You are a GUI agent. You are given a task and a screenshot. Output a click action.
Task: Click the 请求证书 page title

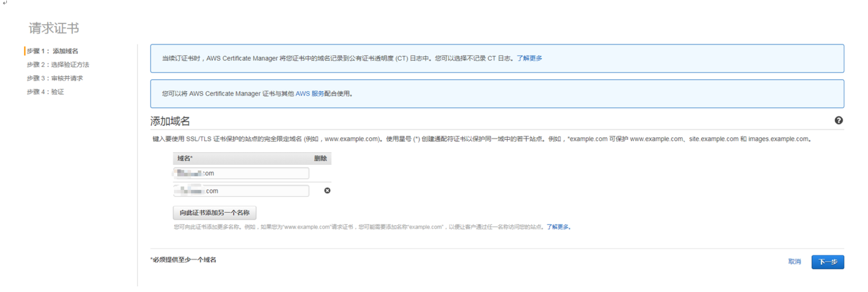tap(54, 28)
